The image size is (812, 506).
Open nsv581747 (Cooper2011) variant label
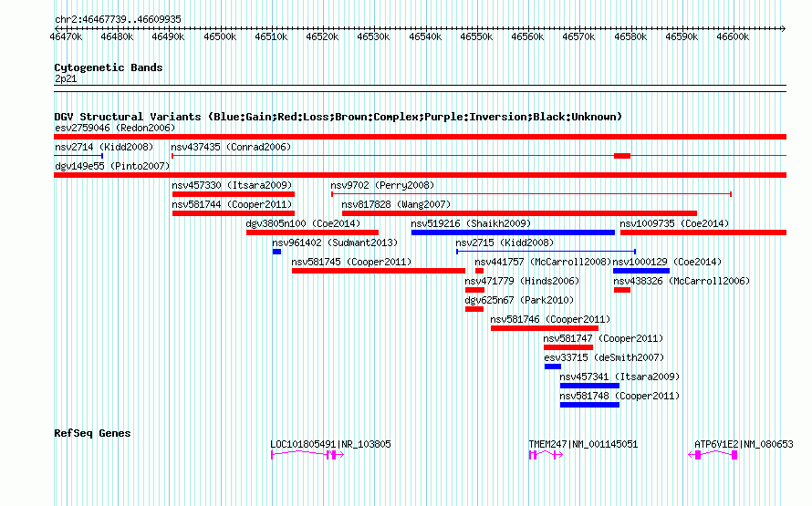[x=603, y=338]
